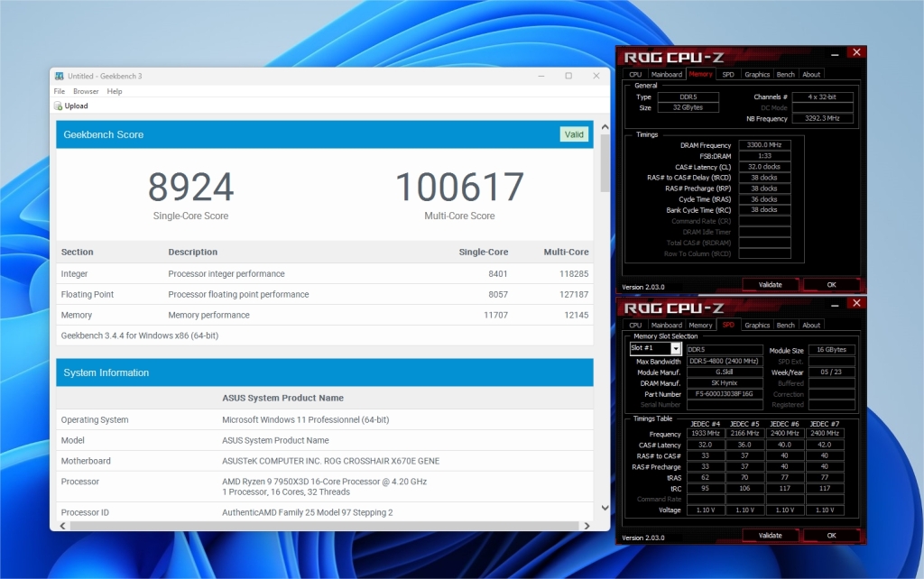Switch to About tab in the memory timings window
Viewport: 924px width, 579px height.
pos(811,75)
